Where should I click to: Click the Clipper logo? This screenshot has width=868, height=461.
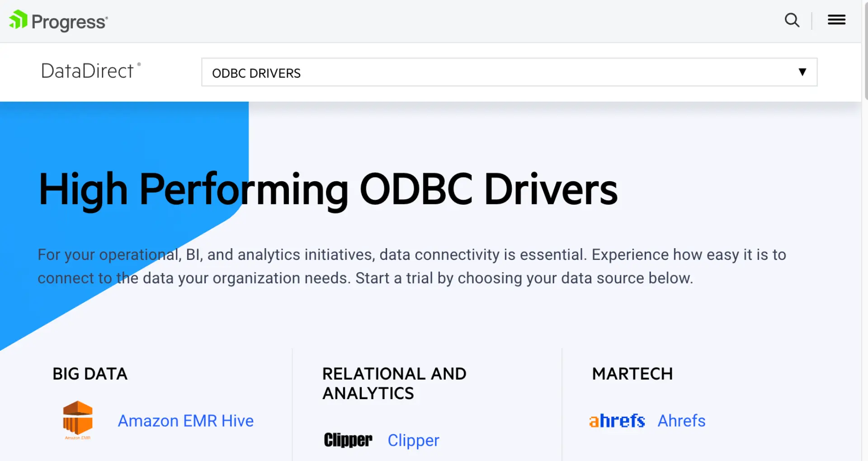348,440
